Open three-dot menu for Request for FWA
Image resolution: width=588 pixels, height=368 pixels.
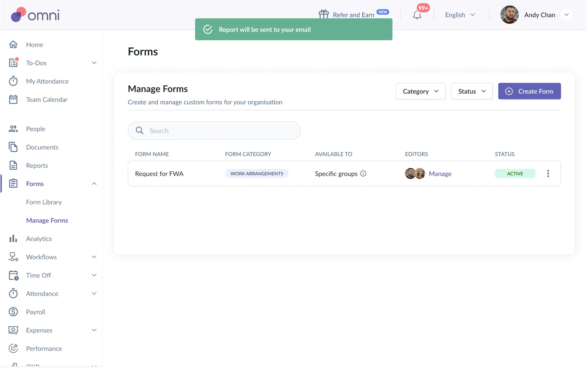pos(548,174)
